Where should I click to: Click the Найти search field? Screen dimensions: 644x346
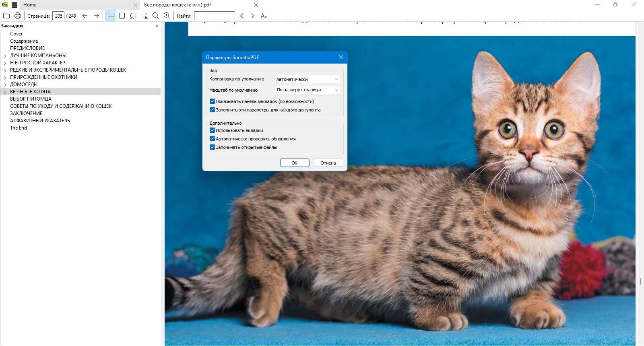[215, 16]
